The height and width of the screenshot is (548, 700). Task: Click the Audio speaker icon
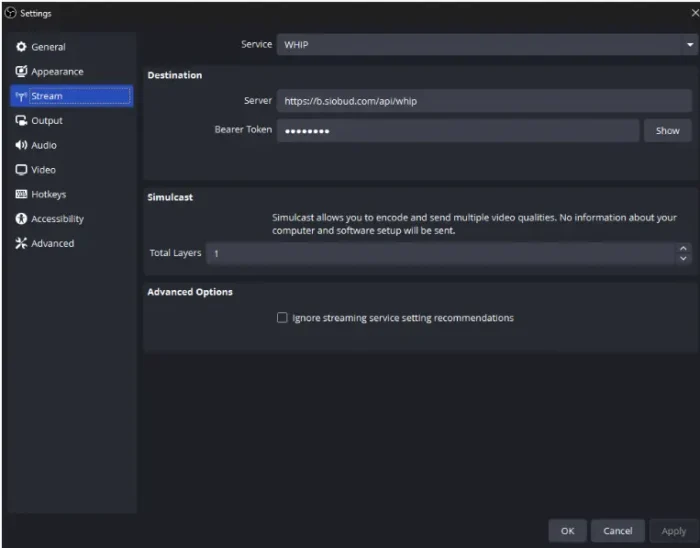[x=21, y=145]
